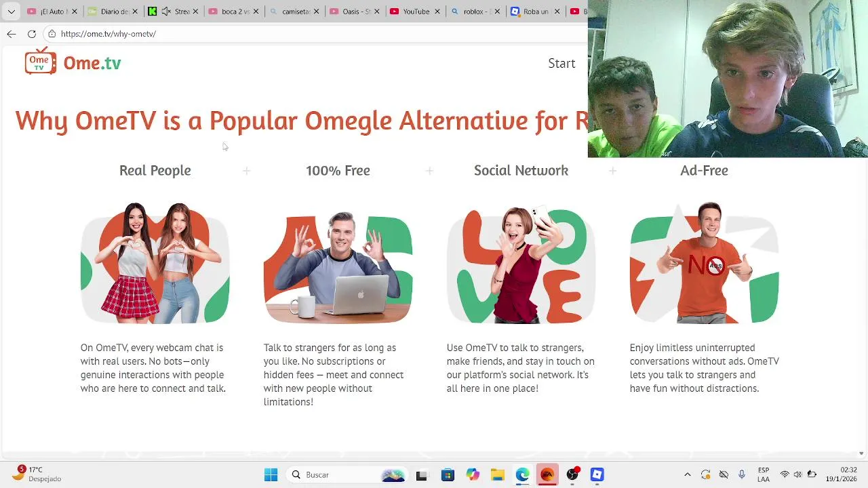This screenshot has width=868, height=488.
Task: Open the Windows Start menu
Action: [271, 474]
